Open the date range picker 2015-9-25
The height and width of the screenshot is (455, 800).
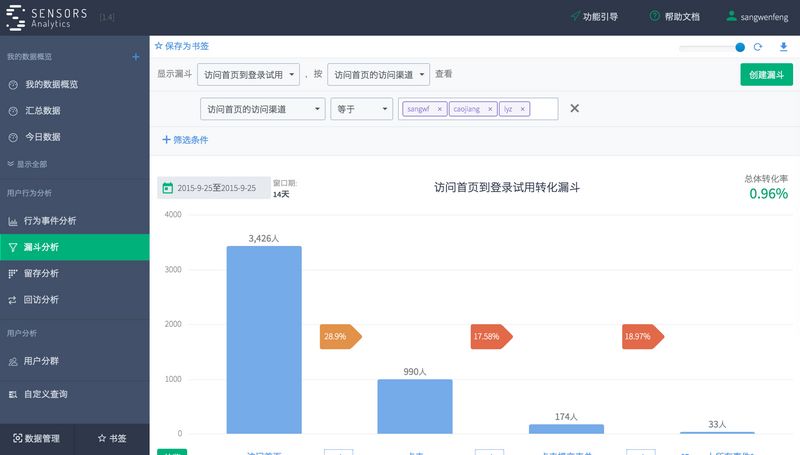214,188
